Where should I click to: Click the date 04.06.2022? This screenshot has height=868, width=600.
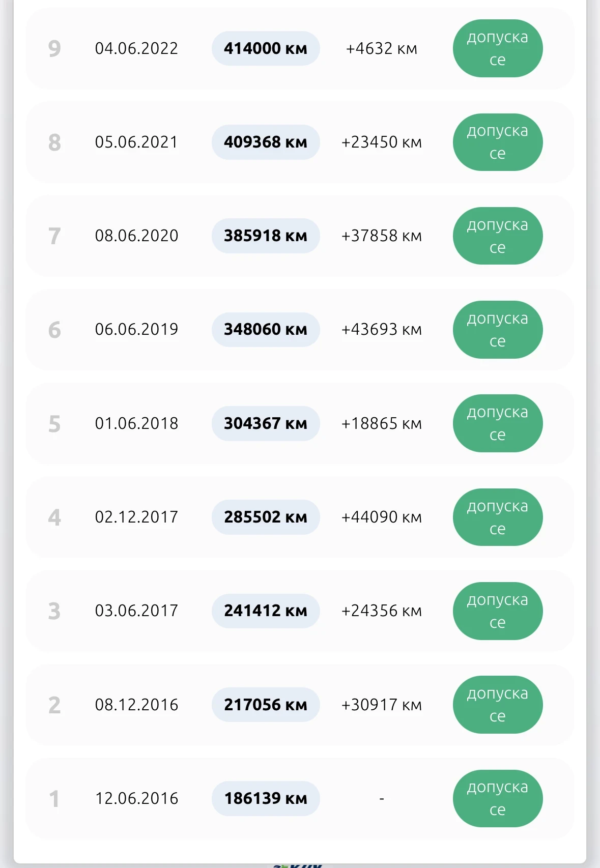(x=136, y=48)
